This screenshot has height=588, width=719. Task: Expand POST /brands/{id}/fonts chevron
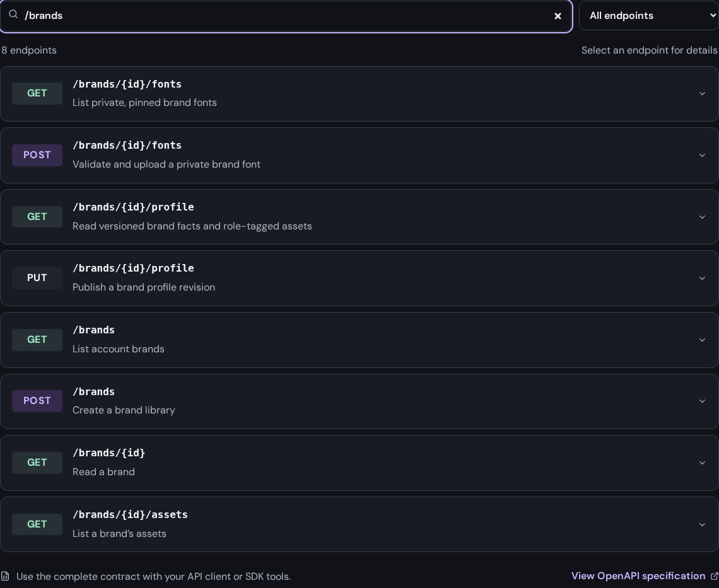tap(702, 156)
